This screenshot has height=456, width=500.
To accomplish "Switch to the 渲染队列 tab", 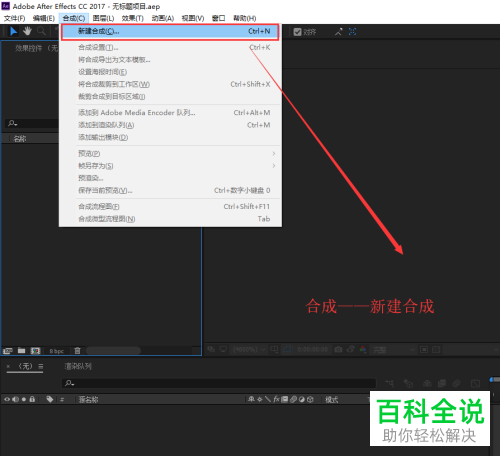I will coord(78,366).
